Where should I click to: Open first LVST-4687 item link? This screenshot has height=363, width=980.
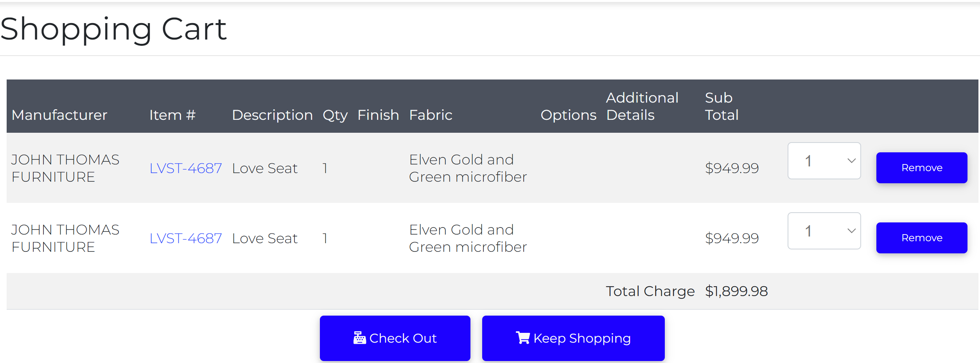pos(186,168)
